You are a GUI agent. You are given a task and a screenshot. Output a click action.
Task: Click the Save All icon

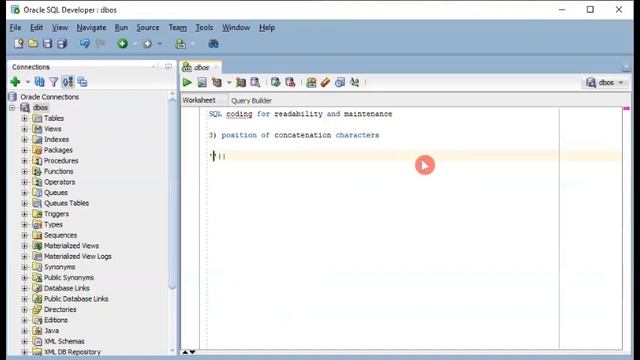click(62, 44)
